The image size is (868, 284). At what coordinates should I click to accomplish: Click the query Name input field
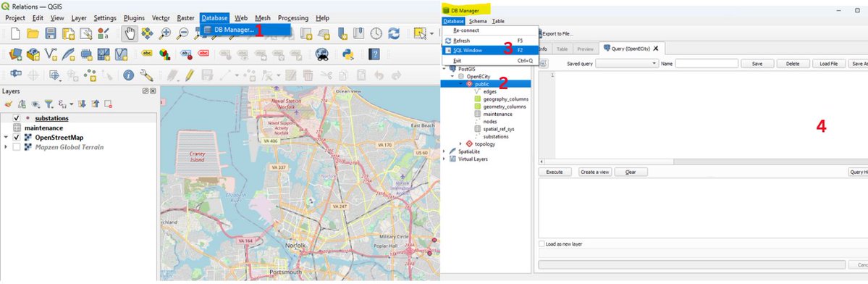point(707,64)
